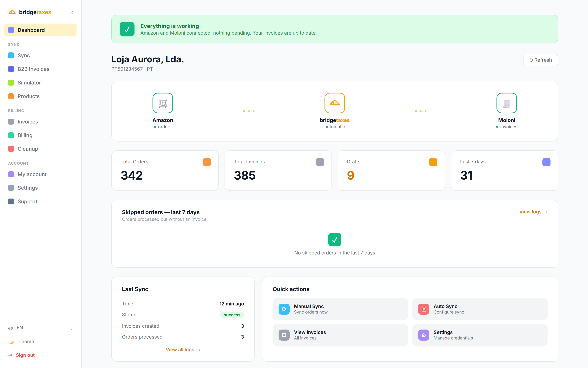Click the Settings gear quick action icon
This screenshot has height=368, width=588.
[424, 335]
